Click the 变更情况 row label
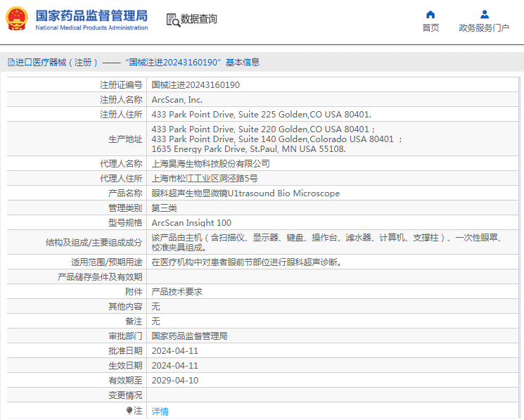 [125, 395]
